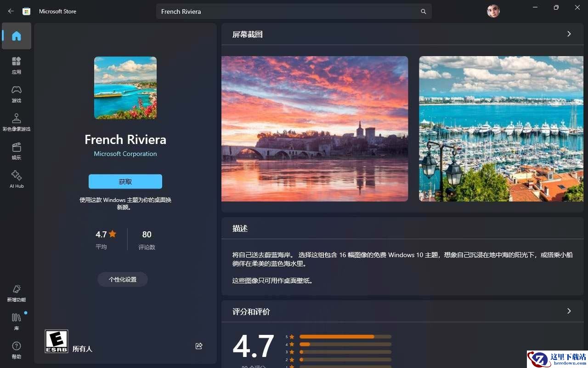Click the 使用这款 Windows 主题 tagline text
Image resolution: width=588 pixels, height=368 pixels.
pos(125,204)
